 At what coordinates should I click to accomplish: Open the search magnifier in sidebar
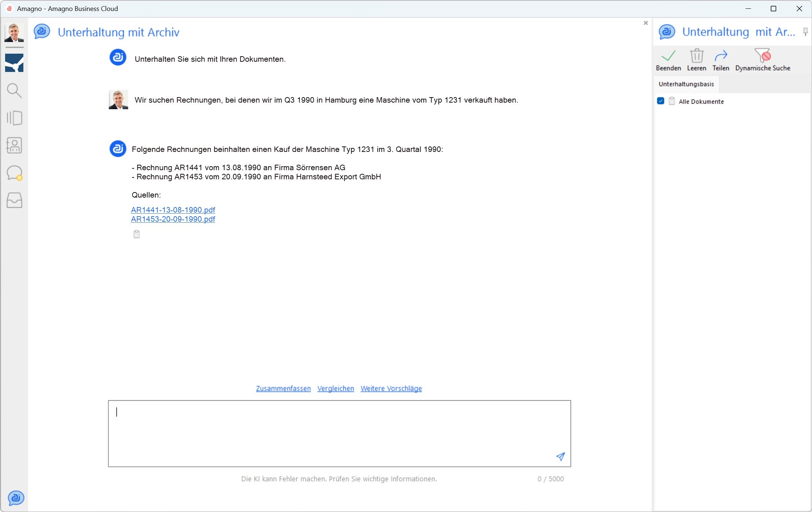tap(14, 90)
